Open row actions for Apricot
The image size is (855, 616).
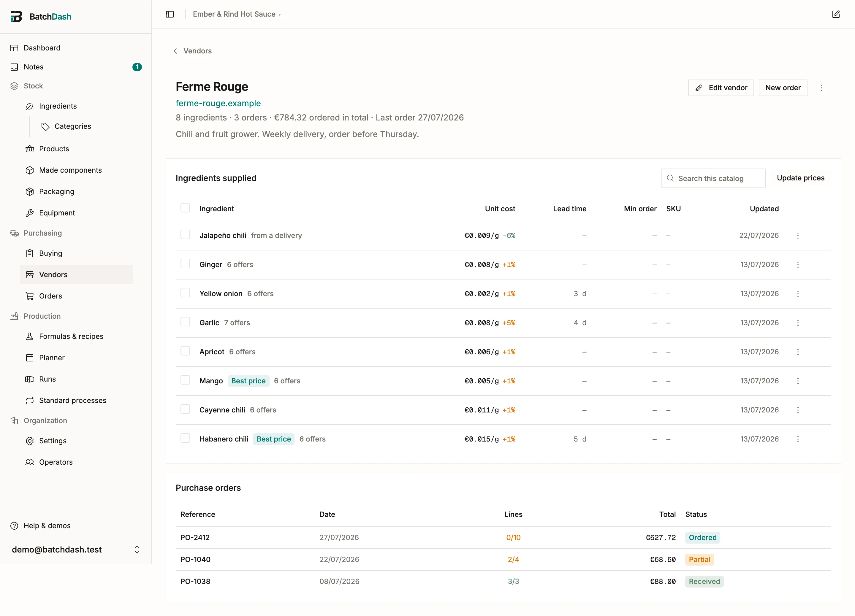[798, 352]
